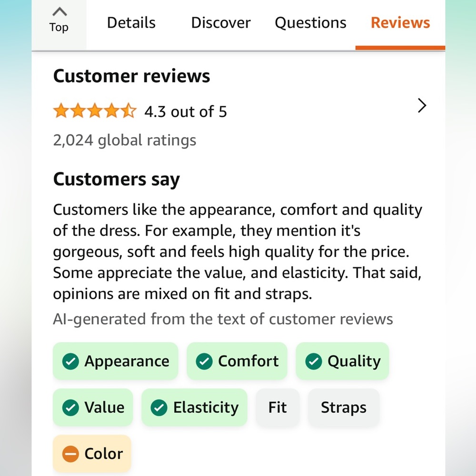Click the orange minus icon on Color
476x476 pixels.
tap(70, 454)
